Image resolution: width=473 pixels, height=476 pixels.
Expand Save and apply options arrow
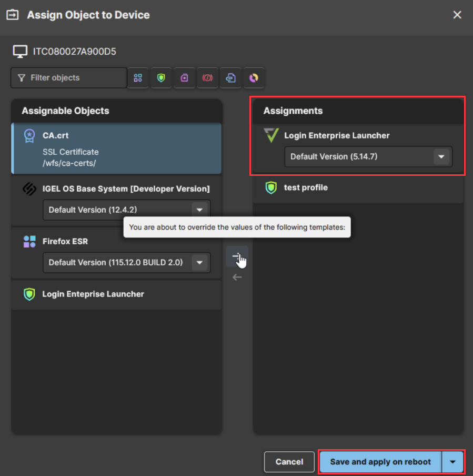tap(452, 462)
